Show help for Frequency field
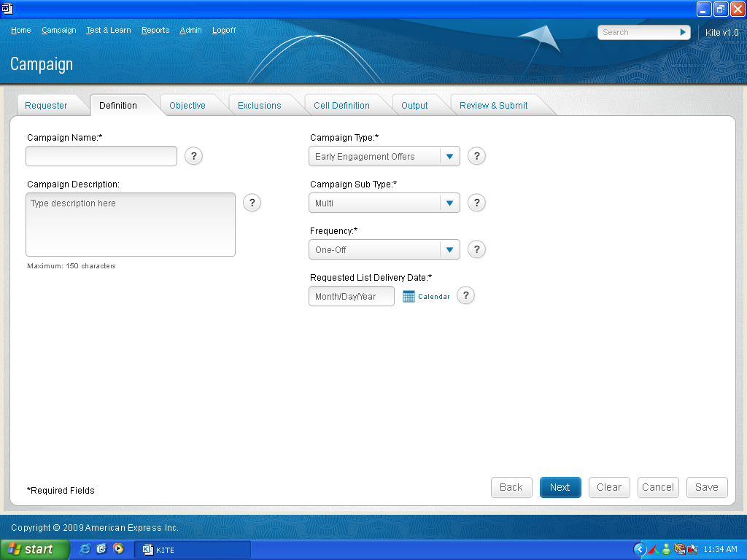 click(x=476, y=249)
